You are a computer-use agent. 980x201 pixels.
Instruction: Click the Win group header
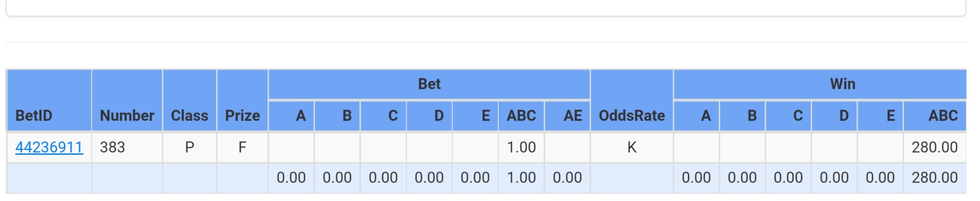(x=842, y=84)
